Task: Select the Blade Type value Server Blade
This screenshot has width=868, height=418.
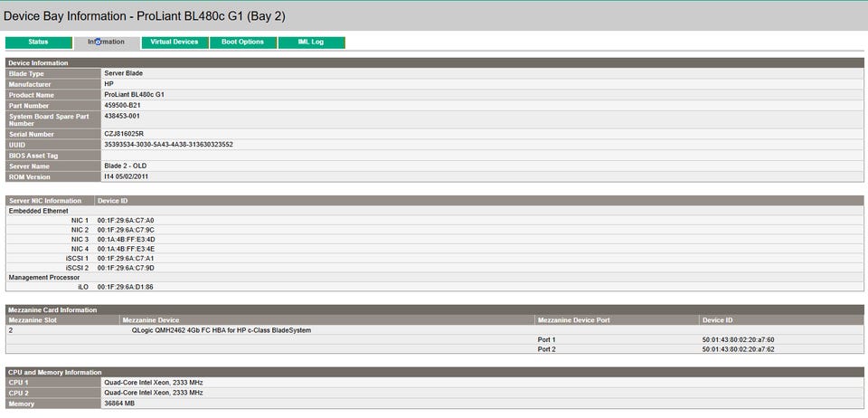Action: (124, 73)
